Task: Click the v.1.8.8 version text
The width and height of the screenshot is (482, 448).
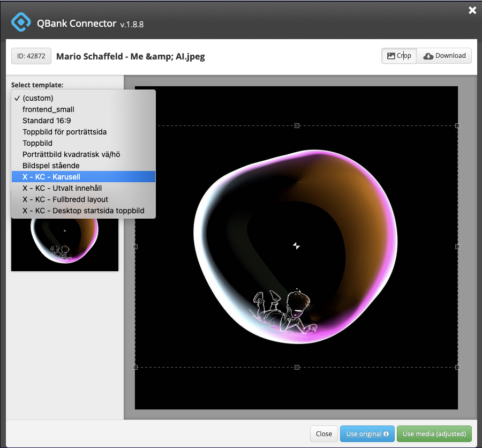Action: [132, 24]
